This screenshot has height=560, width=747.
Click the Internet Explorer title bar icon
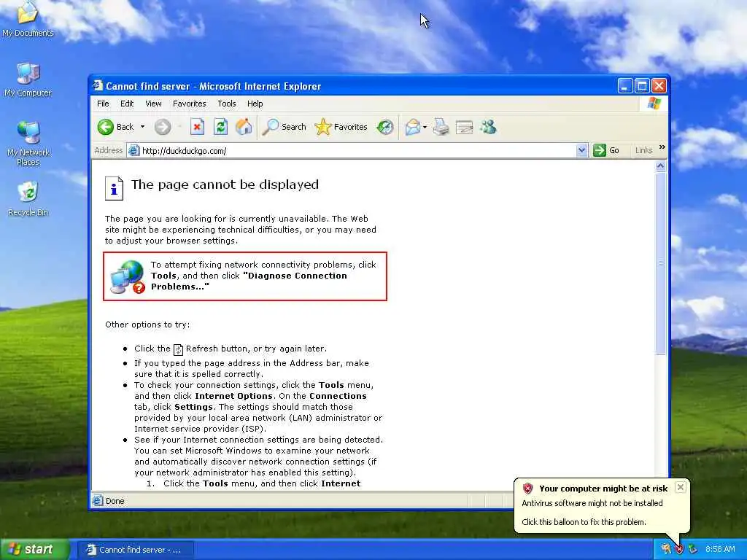[x=98, y=86]
